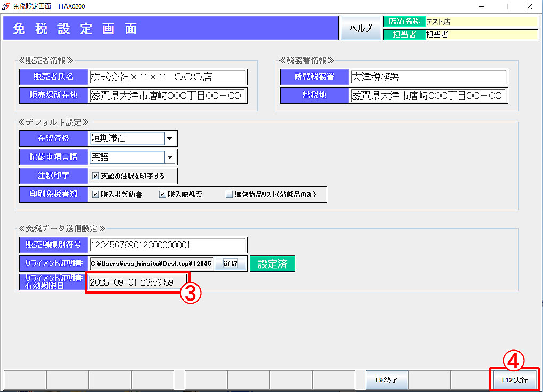543x392 pixels.
Task: Click the 所轄税務署 input field
Action: coord(428,77)
